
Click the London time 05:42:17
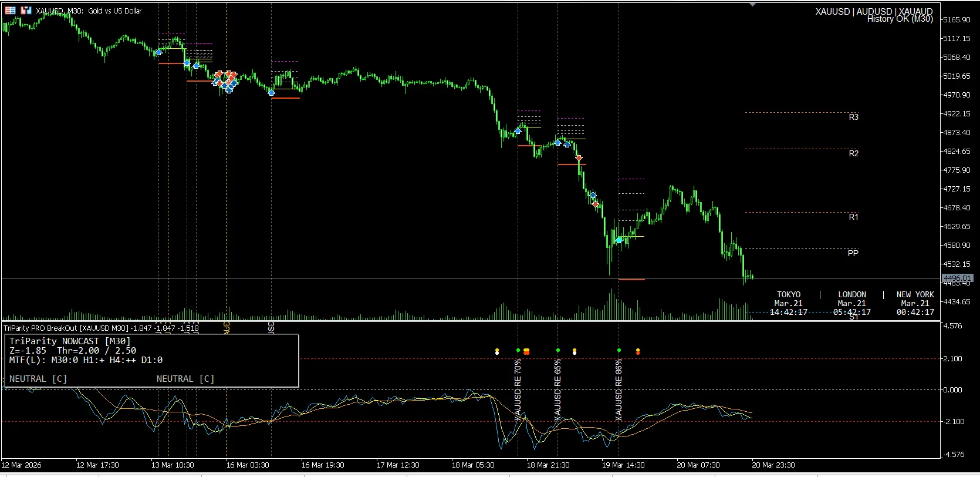(852, 313)
